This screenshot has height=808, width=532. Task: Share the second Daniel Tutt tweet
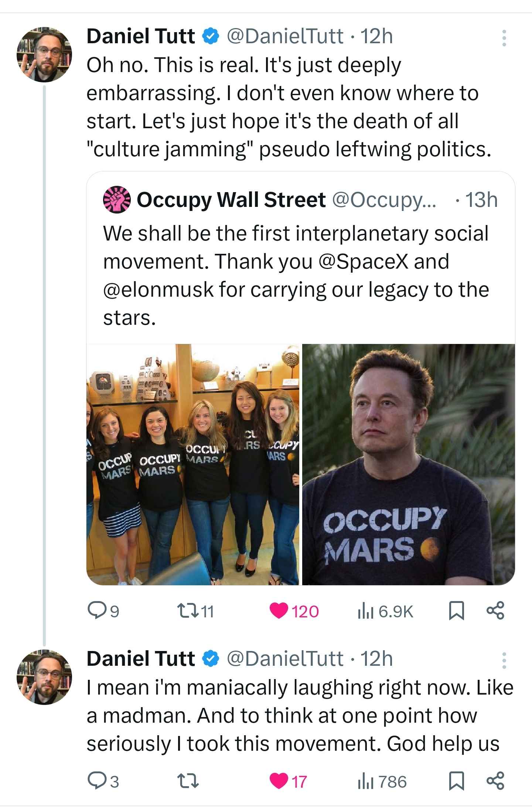click(495, 781)
